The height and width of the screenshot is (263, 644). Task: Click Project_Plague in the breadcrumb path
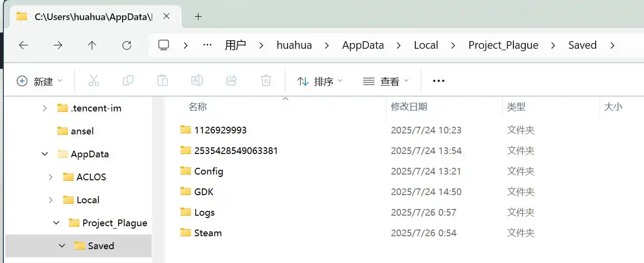(503, 45)
